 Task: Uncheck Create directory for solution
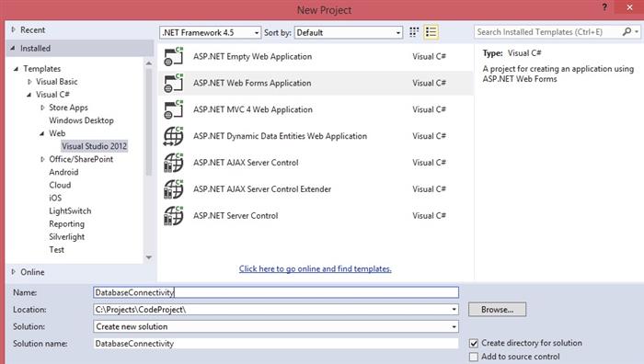pos(474,343)
